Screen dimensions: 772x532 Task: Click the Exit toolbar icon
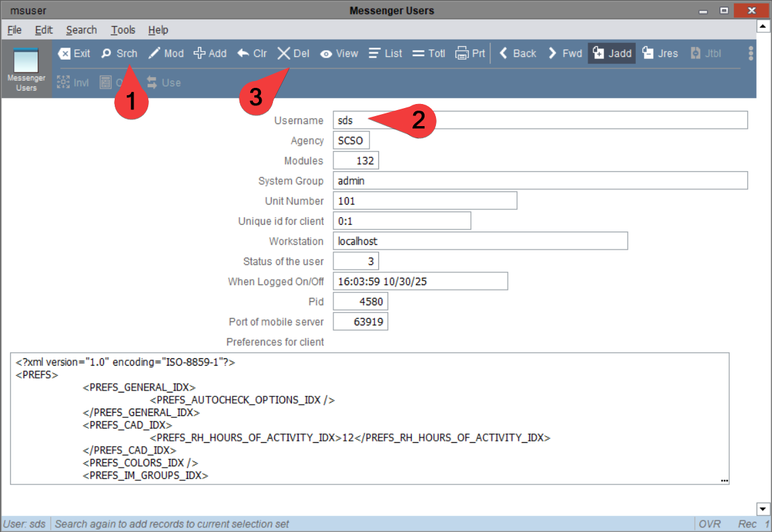coord(64,53)
